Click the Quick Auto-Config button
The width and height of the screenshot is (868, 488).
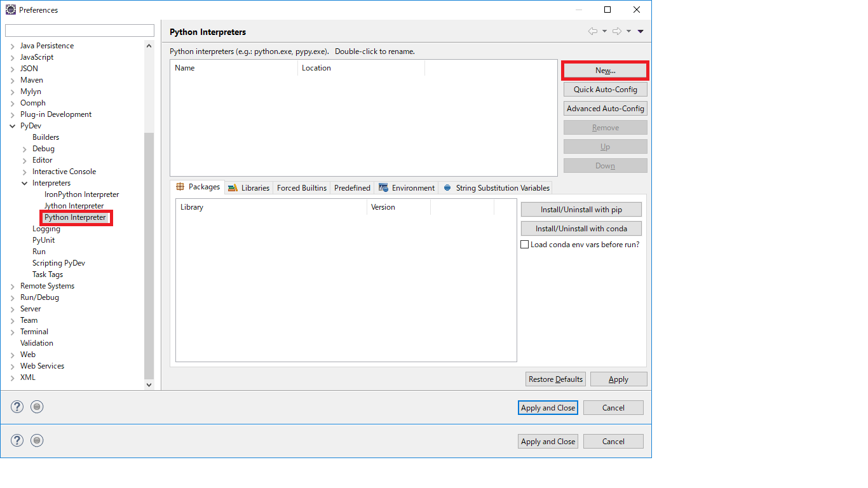pos(604,89)
